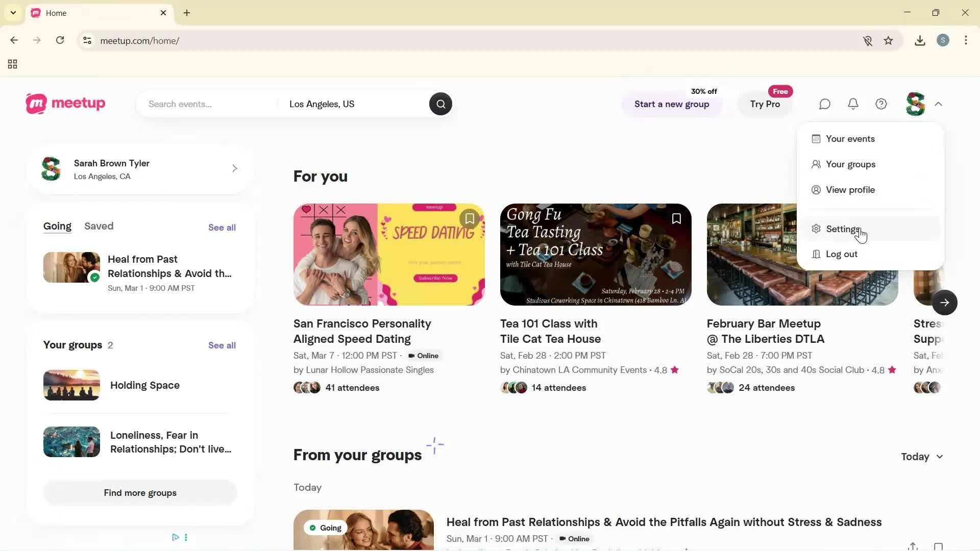Expand the Today filter dropdown
This screenshot has width=980, height=551.
point(921,457)
